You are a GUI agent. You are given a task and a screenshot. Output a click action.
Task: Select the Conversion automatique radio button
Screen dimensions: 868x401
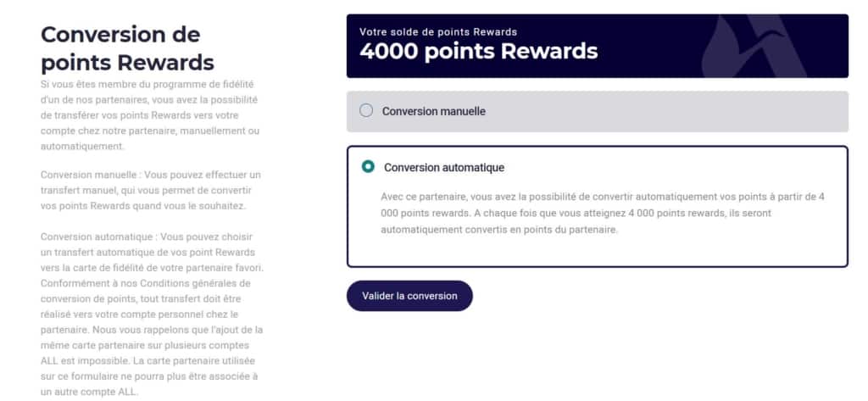(368, 167)
